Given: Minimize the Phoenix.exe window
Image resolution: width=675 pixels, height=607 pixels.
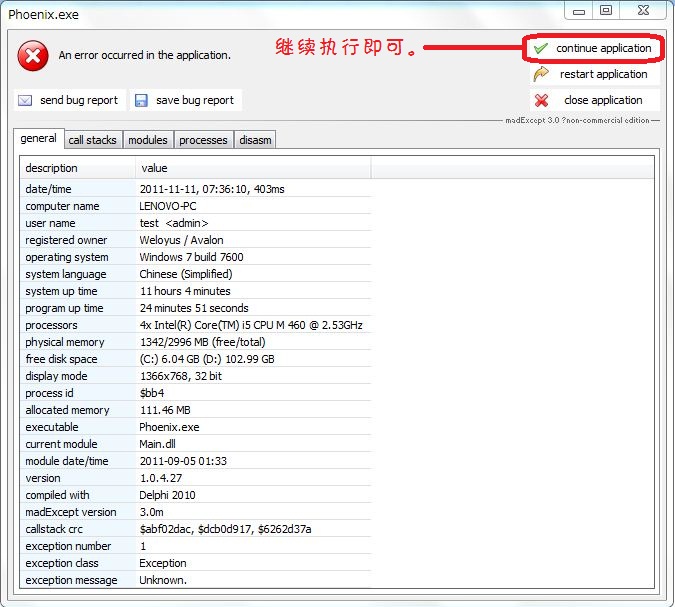Looking at the screenshot, I should [x=579, y=11].
